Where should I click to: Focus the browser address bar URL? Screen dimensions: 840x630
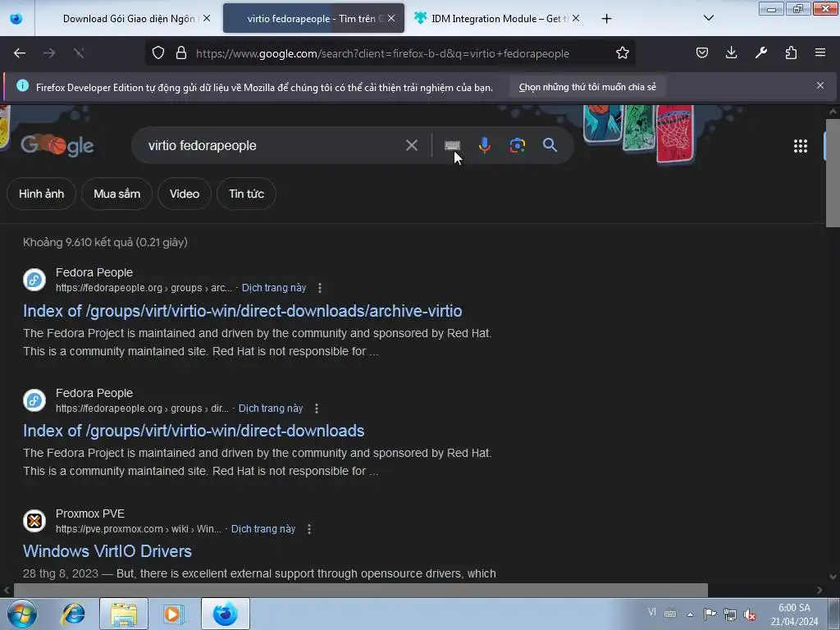382,53
